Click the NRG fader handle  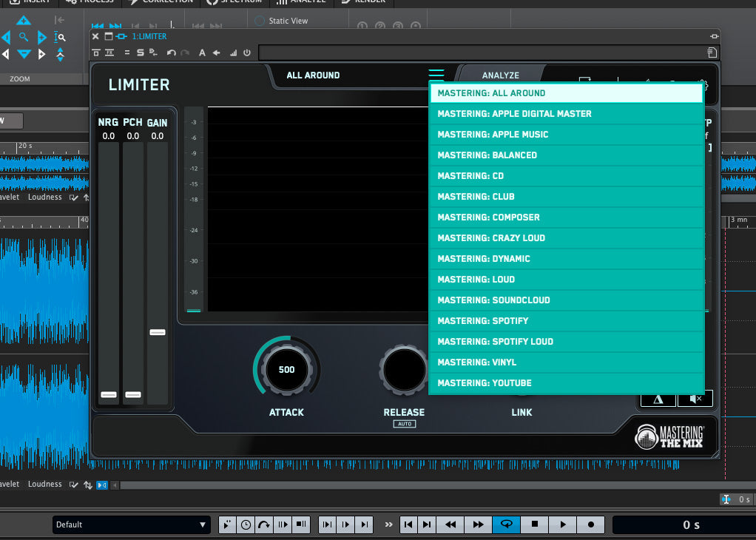point(109,394)
